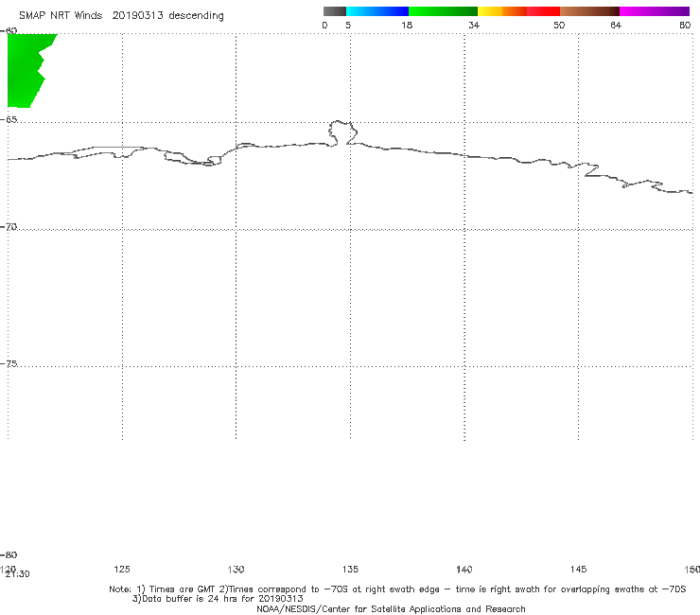Screen dimensions: 700x615
Task: Click the colorbar label '34'
Action: (474, 25)
